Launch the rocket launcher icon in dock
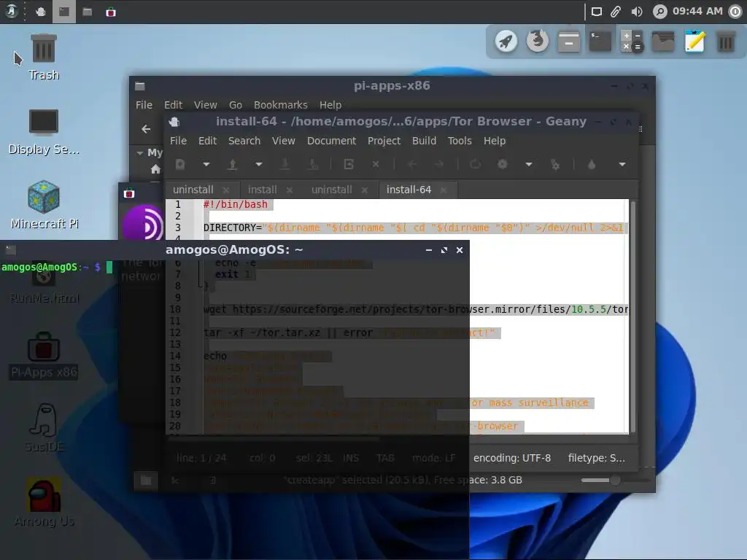This screenshot has height=560, width=747. 506,42
